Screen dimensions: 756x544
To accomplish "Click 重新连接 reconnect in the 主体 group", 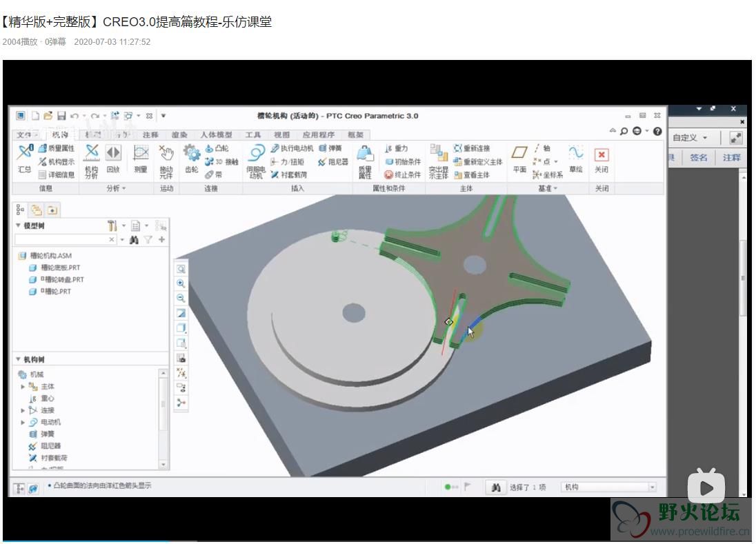I will pyautogui.click(x=472, y=148).
